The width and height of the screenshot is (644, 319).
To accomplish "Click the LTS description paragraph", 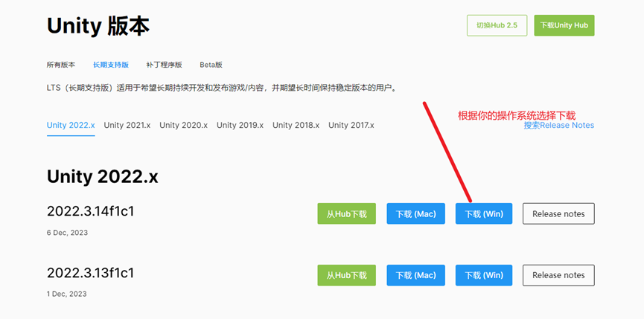I will [222, 88].
